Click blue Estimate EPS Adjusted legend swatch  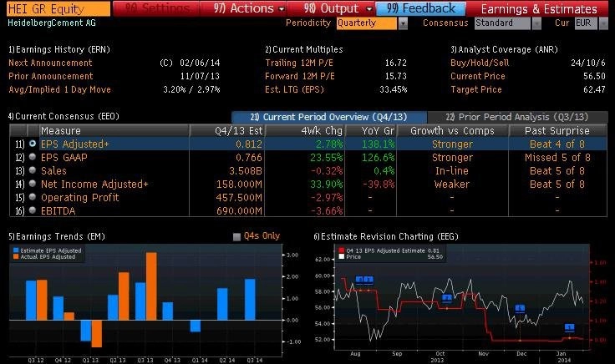[x=16, y=250]
